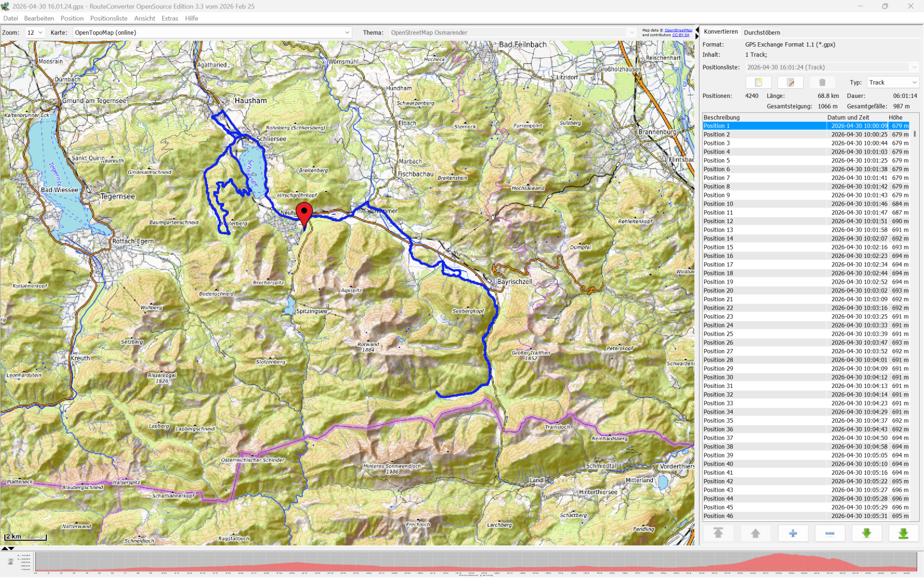
Task: Click the red map marker pin
Action: coord(304,214)
